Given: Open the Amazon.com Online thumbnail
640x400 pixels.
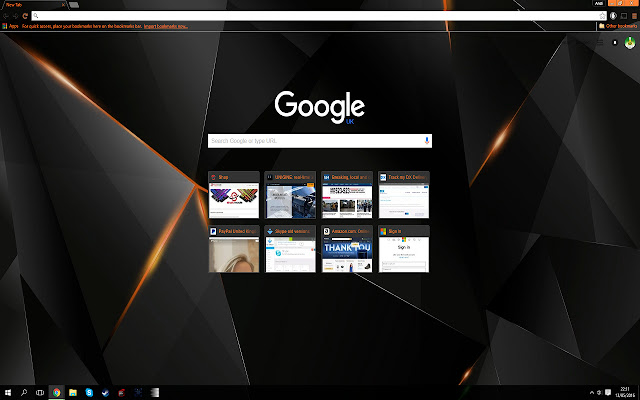Looking at the screenshot, I should pos(347,249).
